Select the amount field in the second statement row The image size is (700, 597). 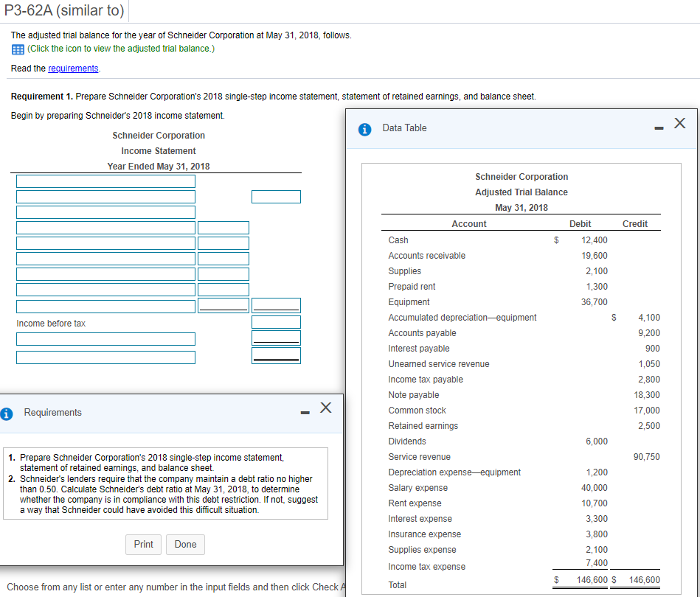pos(276,197)
